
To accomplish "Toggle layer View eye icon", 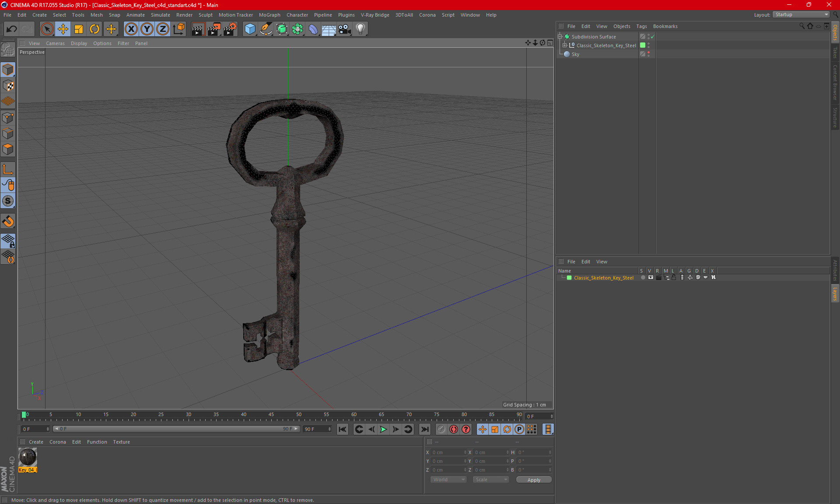I will pyautogui.click(x=651, y=278).
